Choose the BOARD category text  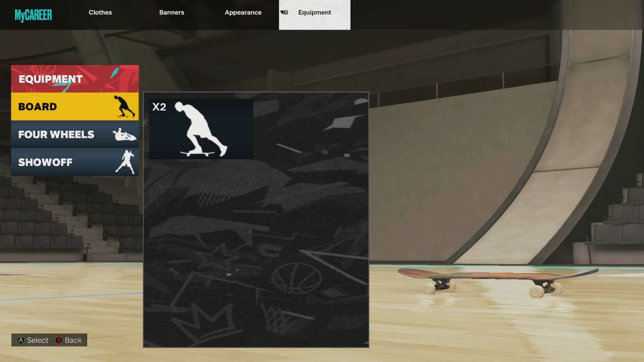[38, 107]
